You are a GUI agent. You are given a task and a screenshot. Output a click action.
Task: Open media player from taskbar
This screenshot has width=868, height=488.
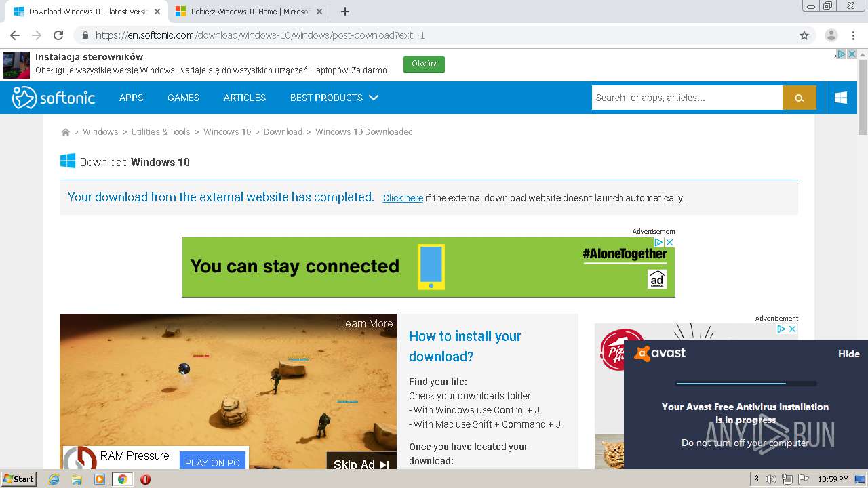click(x=100, y=479)
